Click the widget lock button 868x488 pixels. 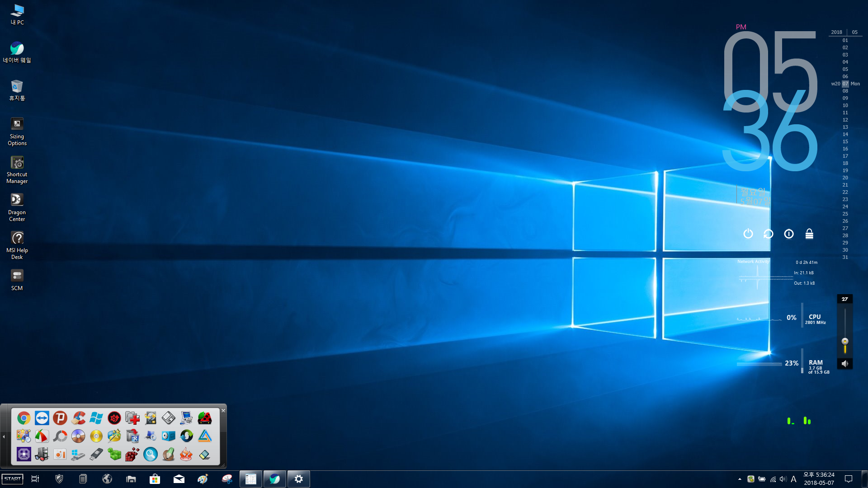[809, 234]
